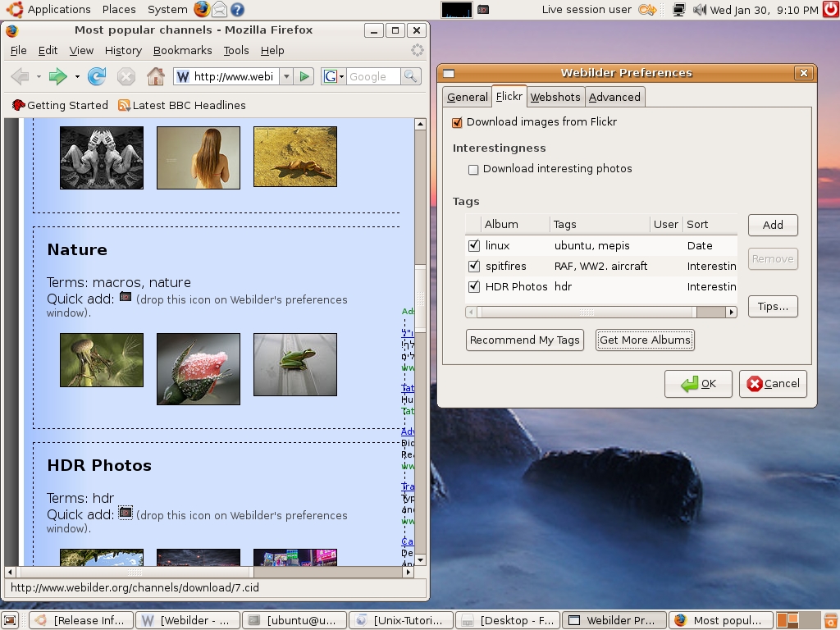The height and width of the screenshot is (630, 840).
Task: Click Firefox Back arrow button
Action: click(x=20, y=76)
